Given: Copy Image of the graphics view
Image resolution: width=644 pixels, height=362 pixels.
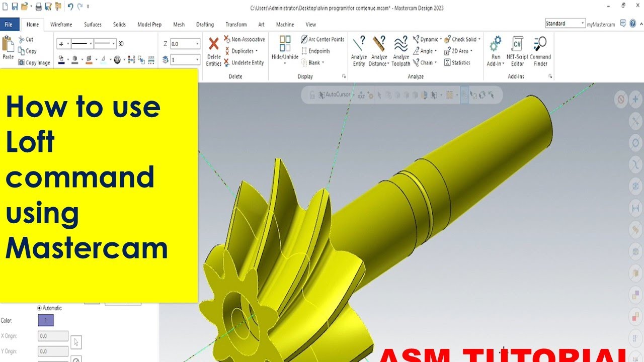Looking at the screenshot, I should (x=34, y=62).
